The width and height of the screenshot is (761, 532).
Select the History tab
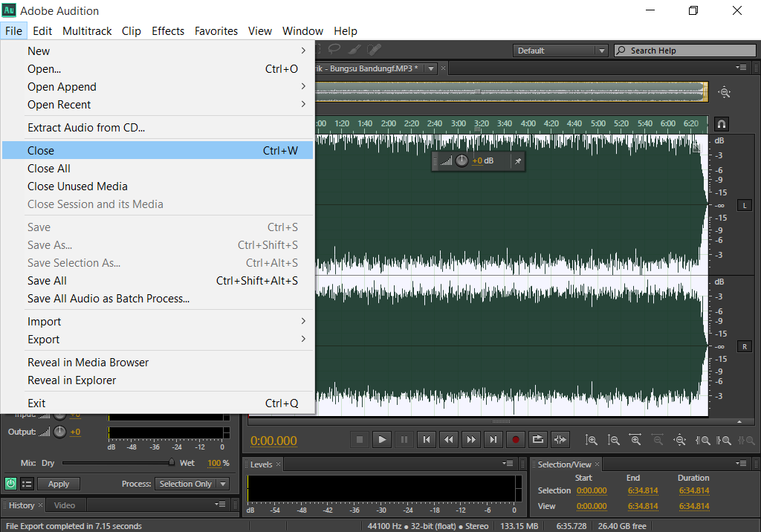(22, 505)
